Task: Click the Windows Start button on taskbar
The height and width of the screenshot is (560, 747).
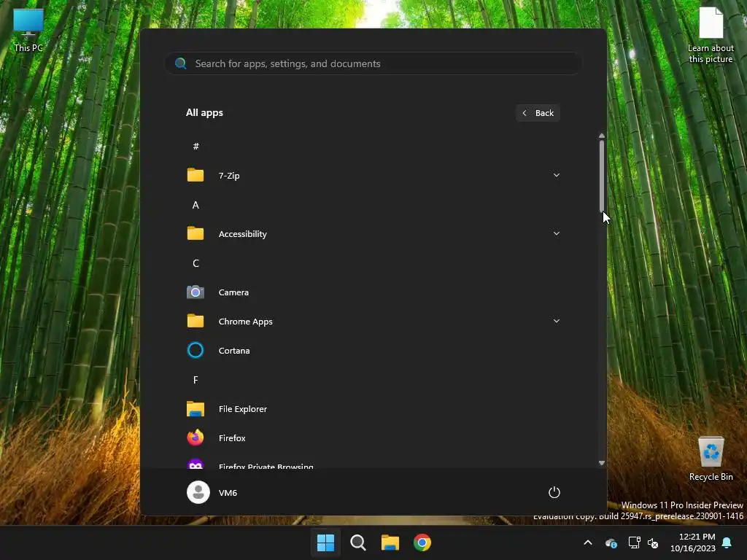Action: coord(326,542)
